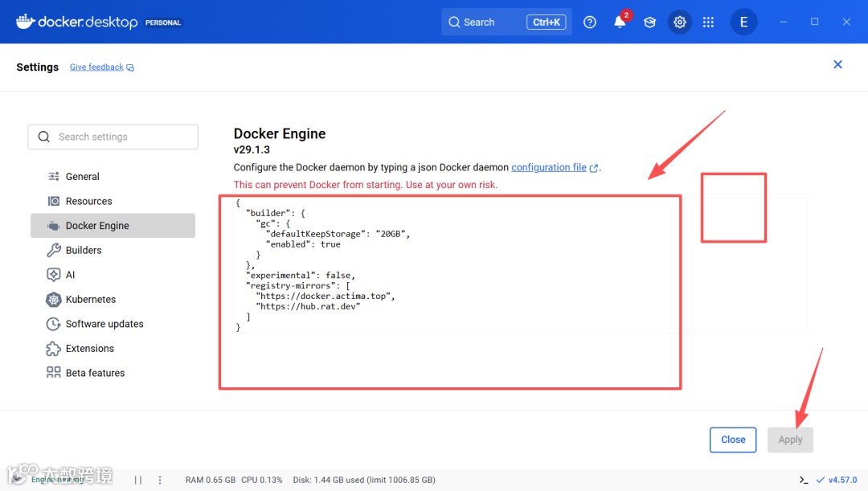Click the Apply button
The image size is (868, 491).
[x=790, y=440]
